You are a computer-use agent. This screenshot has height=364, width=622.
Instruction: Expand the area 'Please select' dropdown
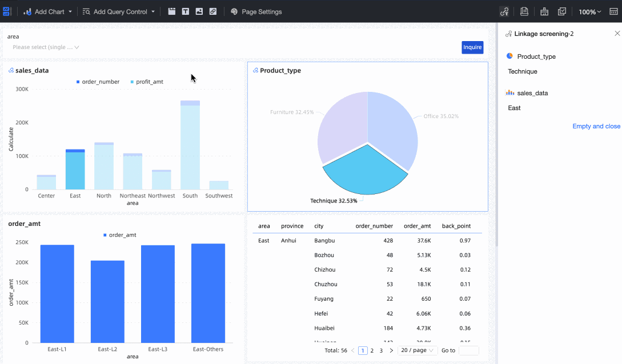click(x=46, y=47)
